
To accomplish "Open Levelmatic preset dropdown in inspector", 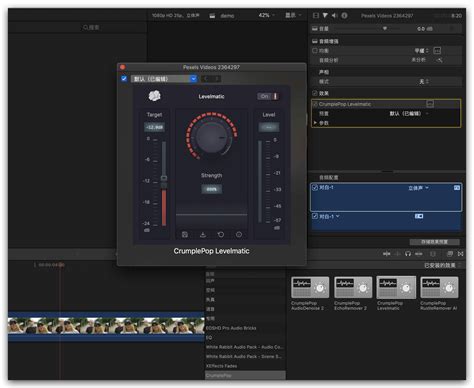I will pos(409,114).
